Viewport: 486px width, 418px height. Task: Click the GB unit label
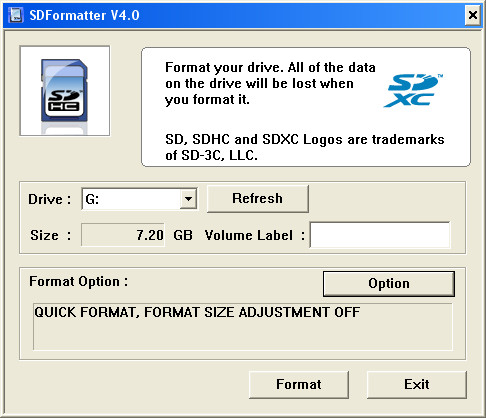click(183, 235)
